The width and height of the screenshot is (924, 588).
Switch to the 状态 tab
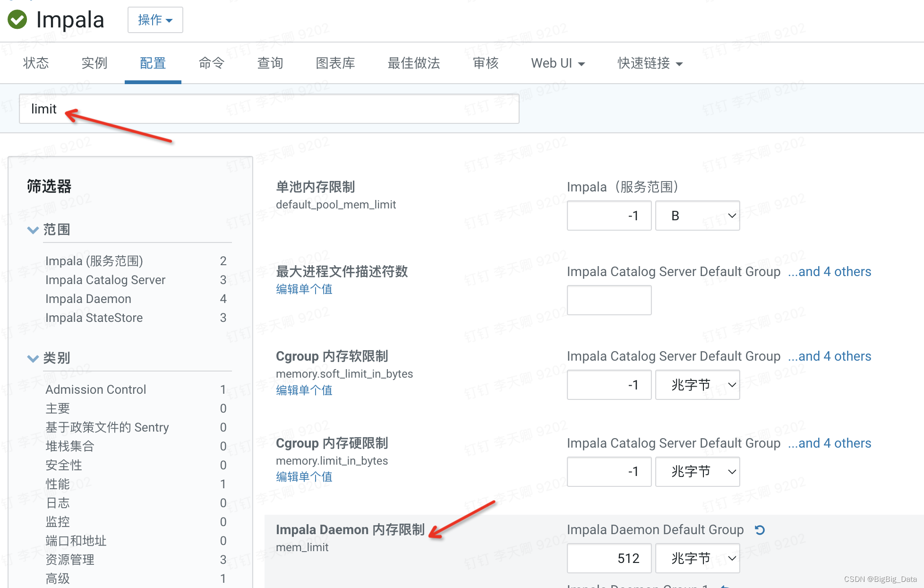point(35,63)
